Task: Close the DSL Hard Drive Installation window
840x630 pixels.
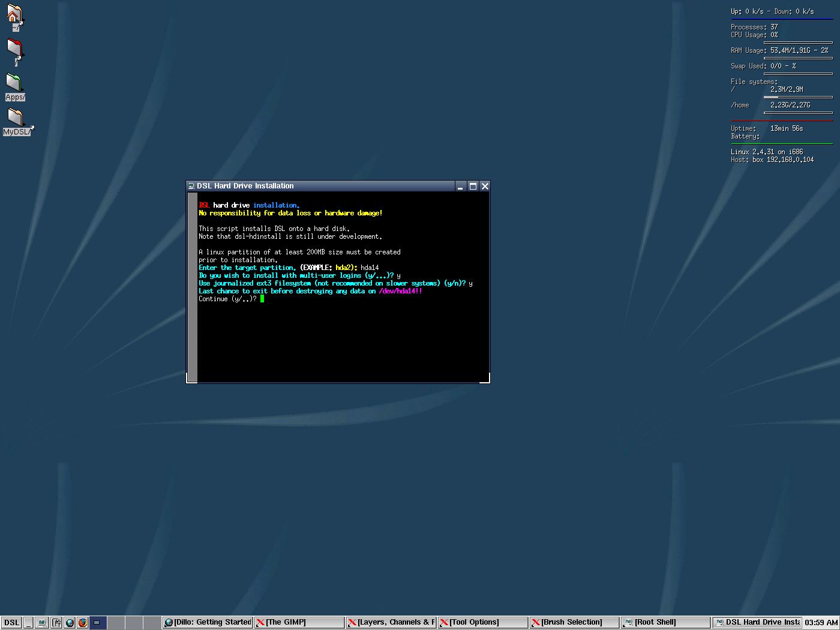Action: 485,187
